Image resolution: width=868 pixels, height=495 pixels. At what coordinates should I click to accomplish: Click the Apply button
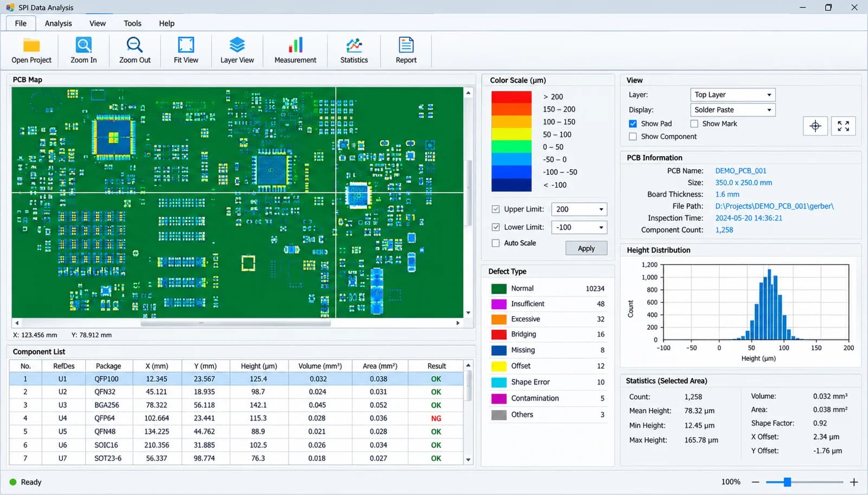586,248
